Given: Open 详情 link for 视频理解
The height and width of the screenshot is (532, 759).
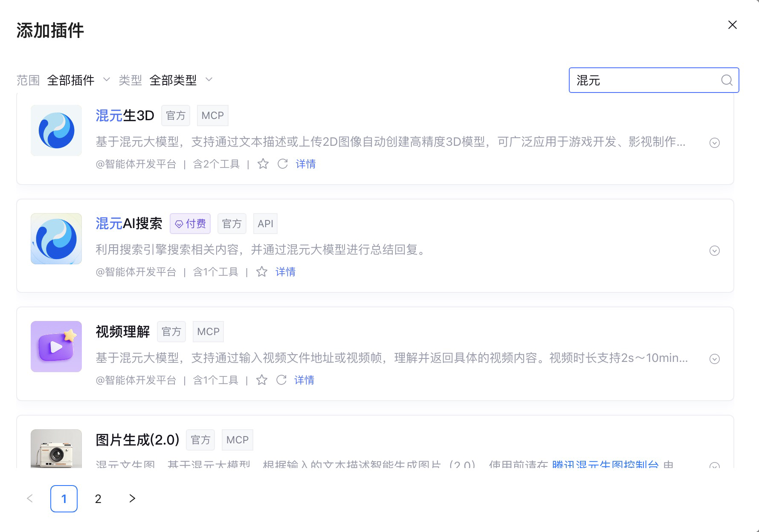Looking at the screenshot, I should pos(304,380).
